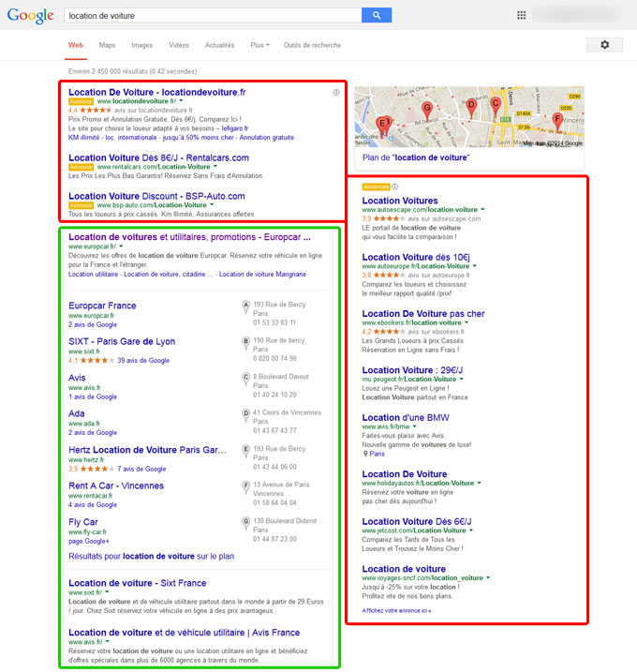
Task: Open Location Voiture Dès 8€/J Rentalcars.com ad
Action: click(x=158, y=157)
